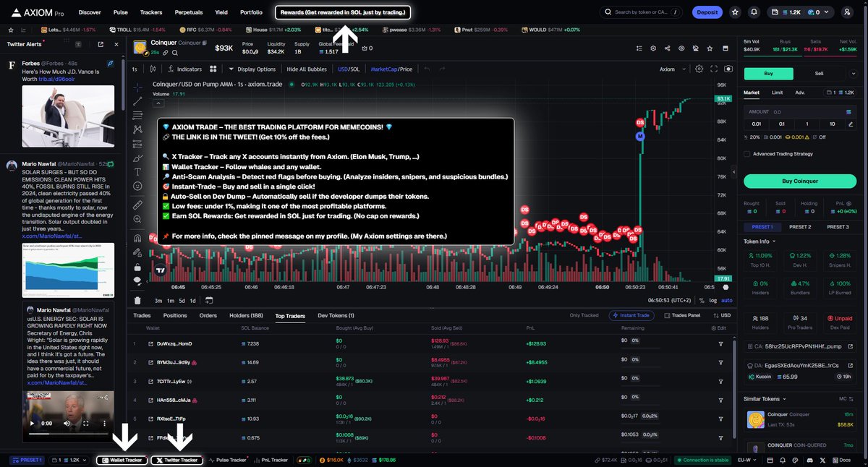Click the AMOUNT input field
This screenshot has height=467, width=868.
click(x=800, y=112)
